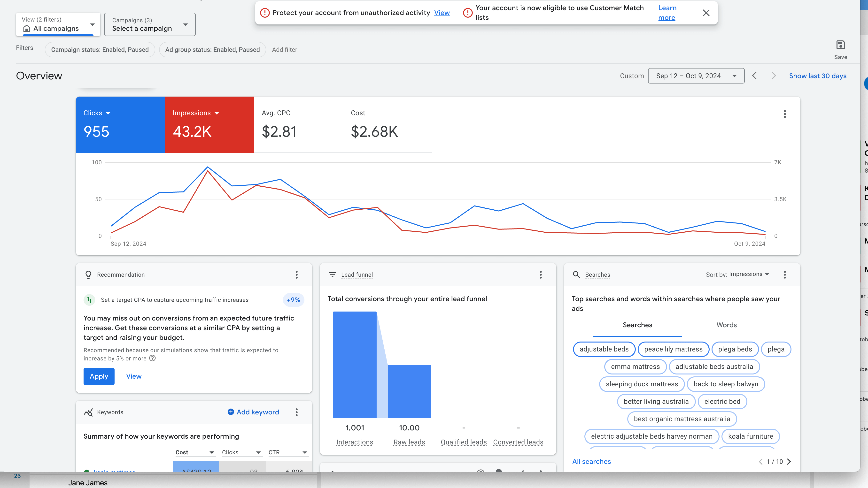The height and width of the screenshot is (488, 868).
Task: Go to next date range
Action: pyautogui.click(x=773, y=76)
